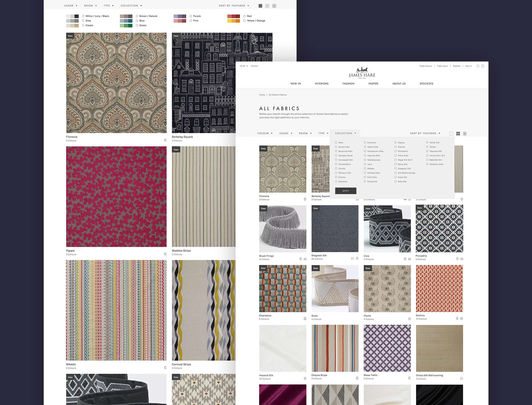
Task: Choose the four-tile grid view in the back window
Action: coord(267,6)
